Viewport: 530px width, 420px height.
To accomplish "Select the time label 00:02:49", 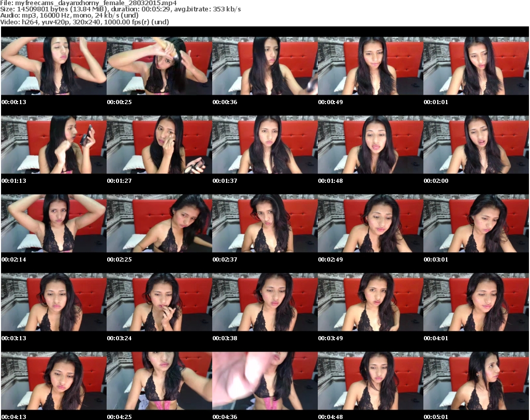I will pyautogui.click(x=331, y=259).
